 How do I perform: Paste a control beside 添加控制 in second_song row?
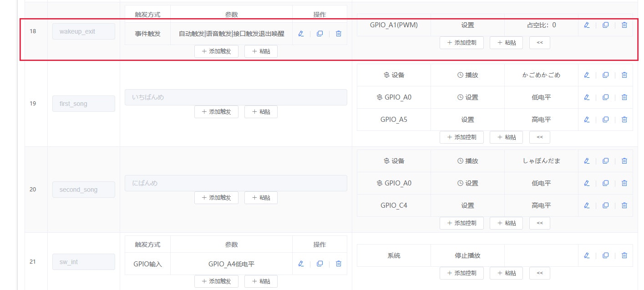[x=506, y=223]
